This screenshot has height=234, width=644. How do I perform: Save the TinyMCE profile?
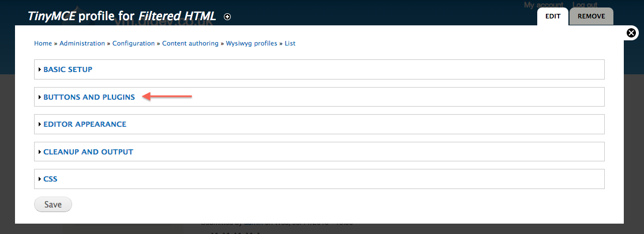coord(53,205)
